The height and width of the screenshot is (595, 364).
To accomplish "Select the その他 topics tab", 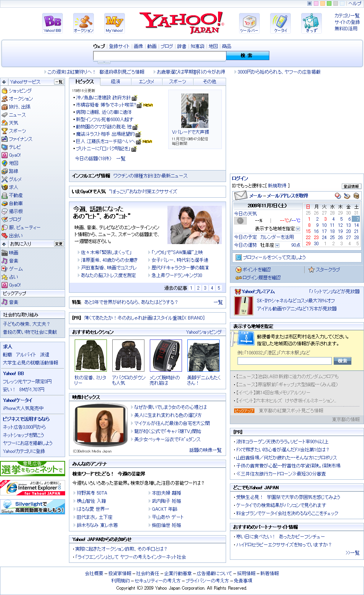I will pyautogui.click(x=209, y=82).
